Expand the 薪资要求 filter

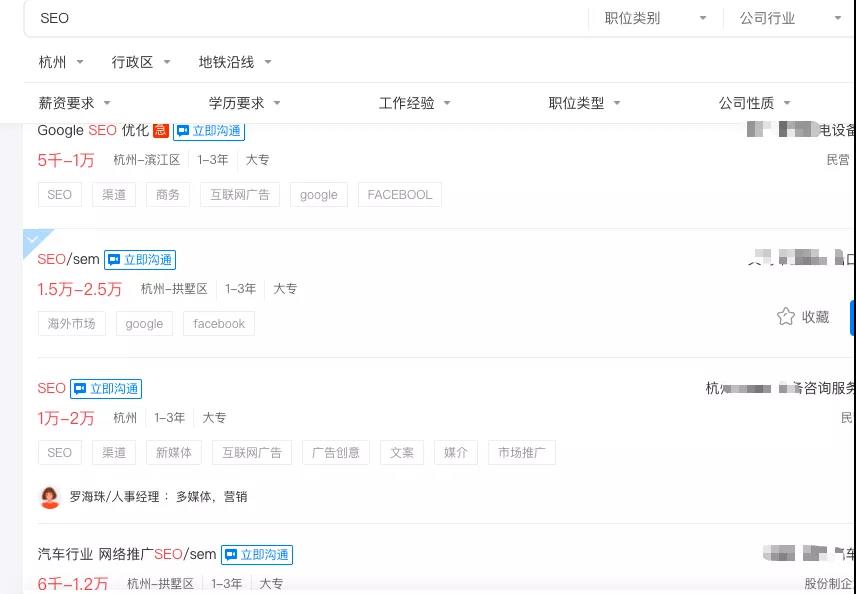[74, 103]
